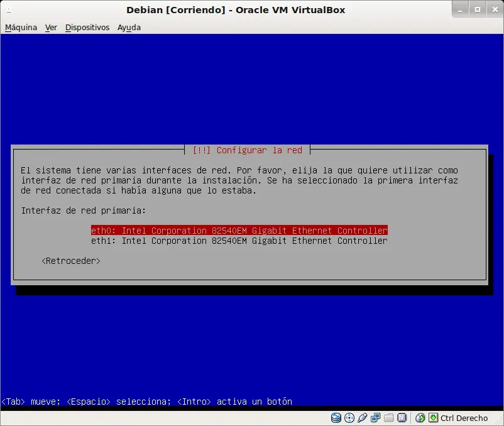Click the virtualization CPU chip status icon
This screenshot has height=426, width=504.
click(x=402, y=418)
